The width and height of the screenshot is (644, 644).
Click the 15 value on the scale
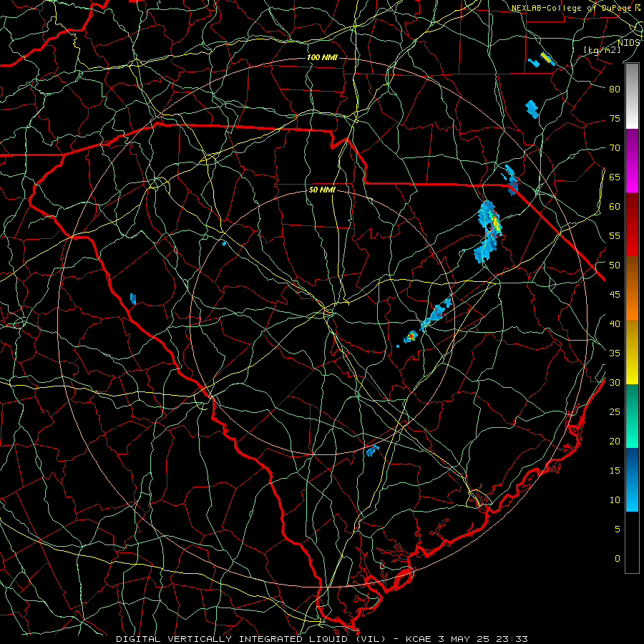615,471
